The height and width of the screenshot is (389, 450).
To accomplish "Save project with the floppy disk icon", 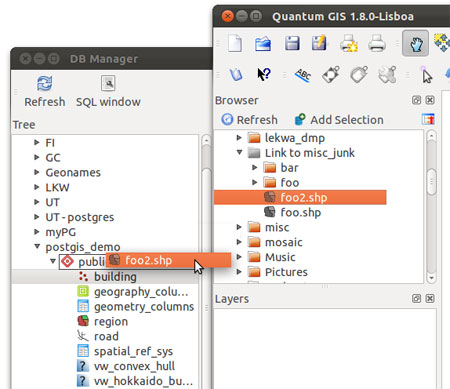I will pos(292,43).
